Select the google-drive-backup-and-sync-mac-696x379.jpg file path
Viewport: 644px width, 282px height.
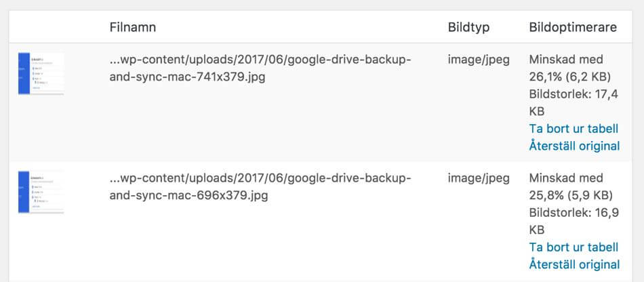pos(260,187)
